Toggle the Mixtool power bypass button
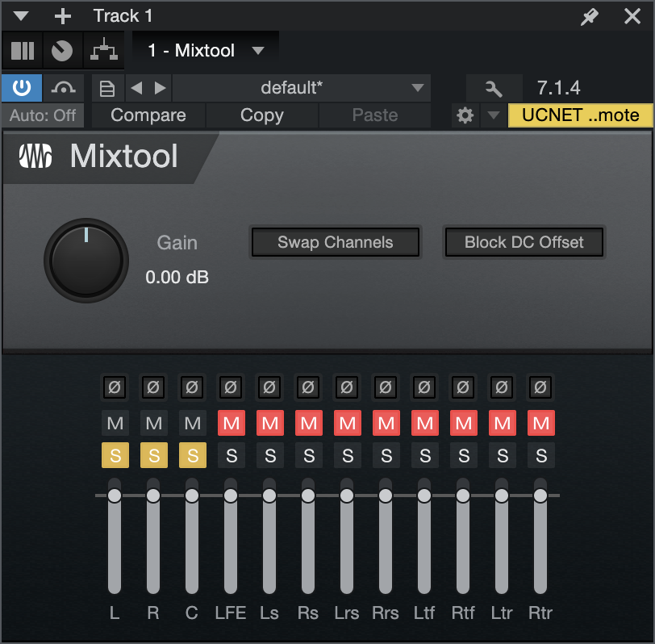 21,88
